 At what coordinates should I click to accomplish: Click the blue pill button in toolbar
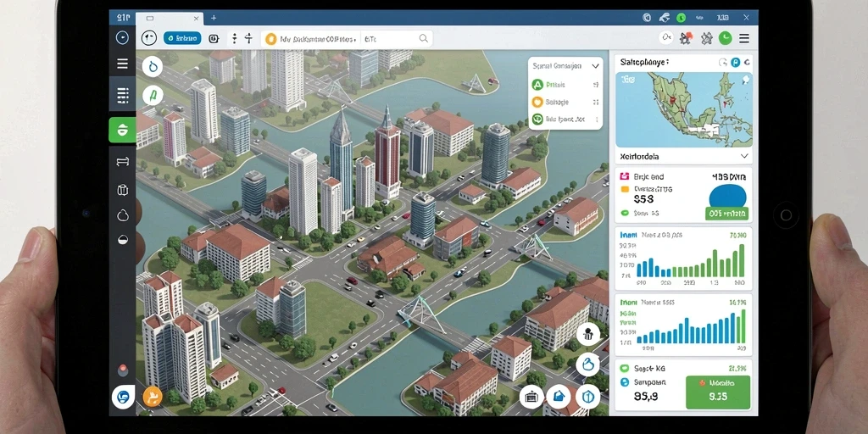pyautogui.click(x=182, y=38)
